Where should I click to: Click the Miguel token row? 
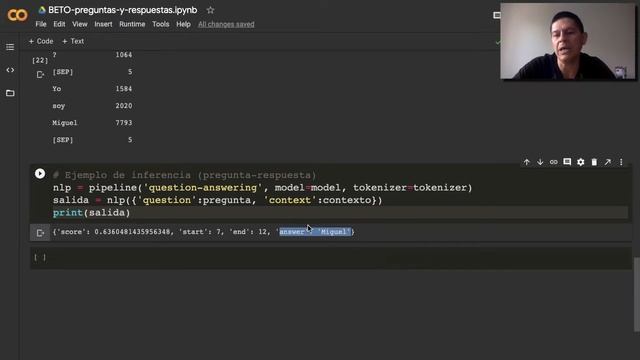[92, 123]
